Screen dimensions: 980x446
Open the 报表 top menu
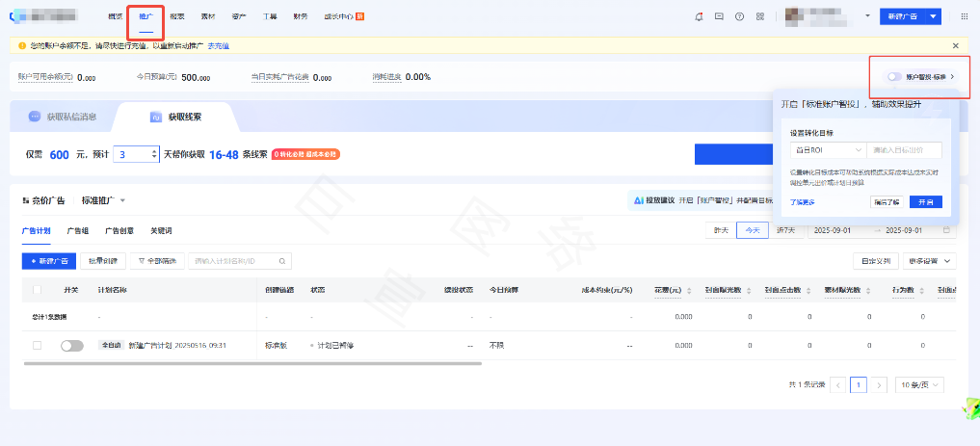click(177, 17)
